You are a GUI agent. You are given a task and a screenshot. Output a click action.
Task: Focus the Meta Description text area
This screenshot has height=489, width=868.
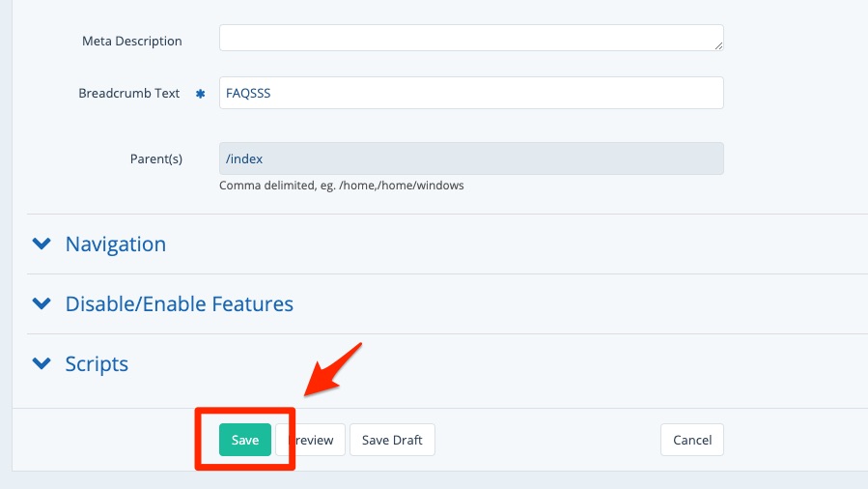tap(470, 38)
